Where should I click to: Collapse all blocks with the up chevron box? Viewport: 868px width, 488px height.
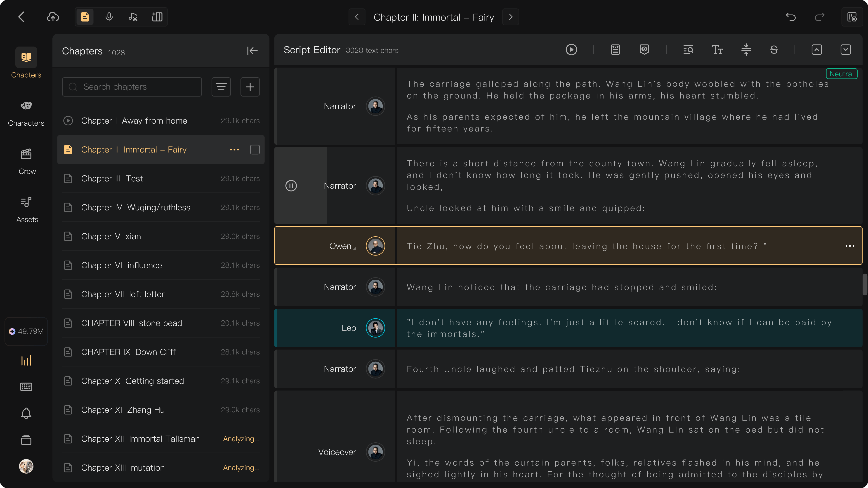[x=816, y=50]
